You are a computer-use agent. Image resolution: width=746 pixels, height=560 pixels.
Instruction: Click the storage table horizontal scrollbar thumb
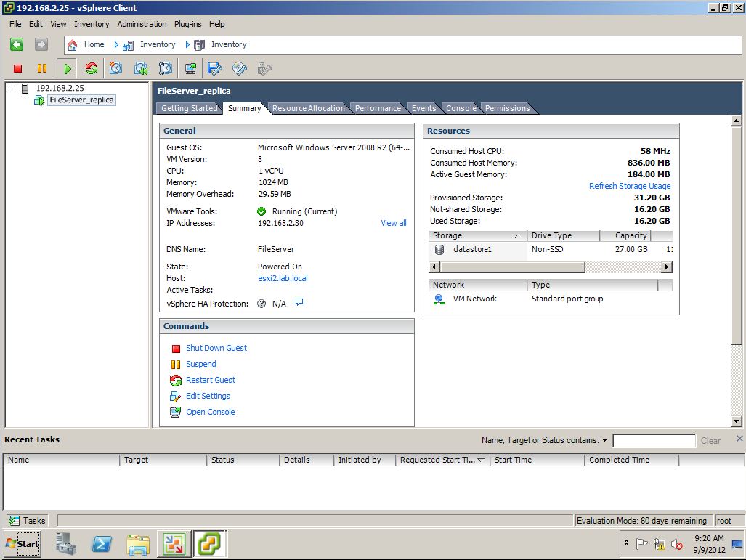(511, 267)
